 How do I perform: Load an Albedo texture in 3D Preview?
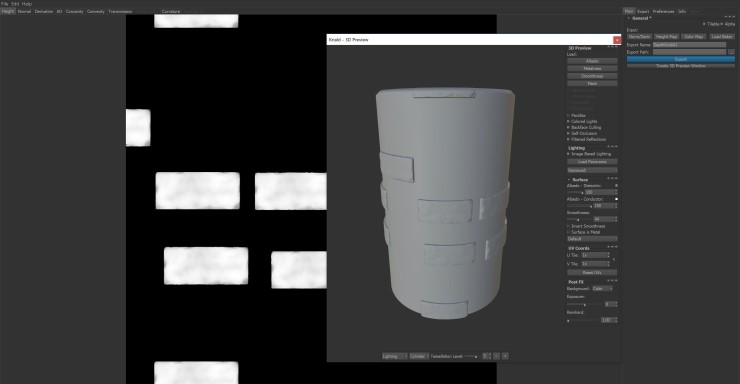[592, 61]
